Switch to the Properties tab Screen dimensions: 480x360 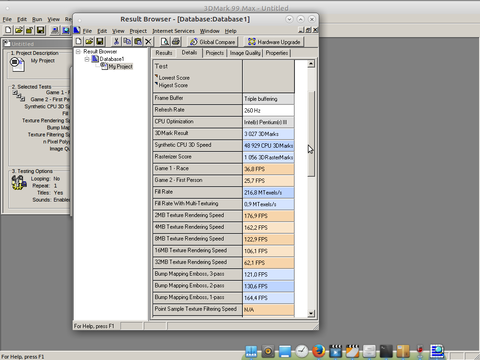(277, 53)
